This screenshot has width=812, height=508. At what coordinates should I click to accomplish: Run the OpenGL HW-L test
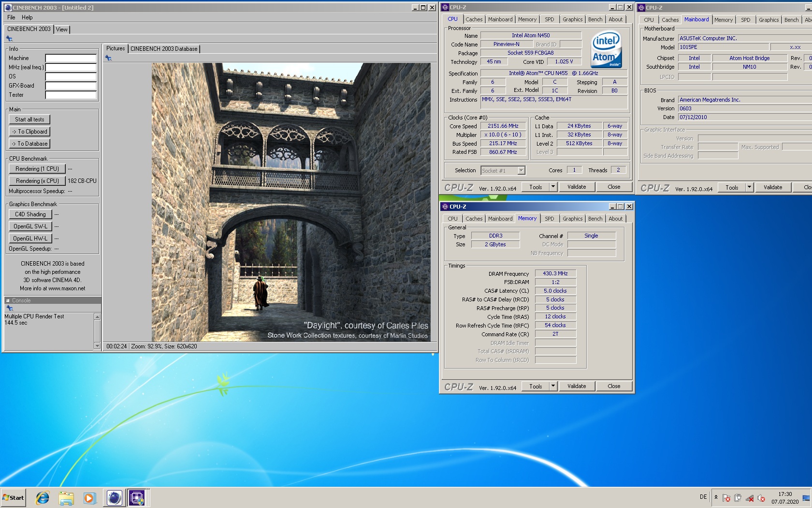[30, 239]
